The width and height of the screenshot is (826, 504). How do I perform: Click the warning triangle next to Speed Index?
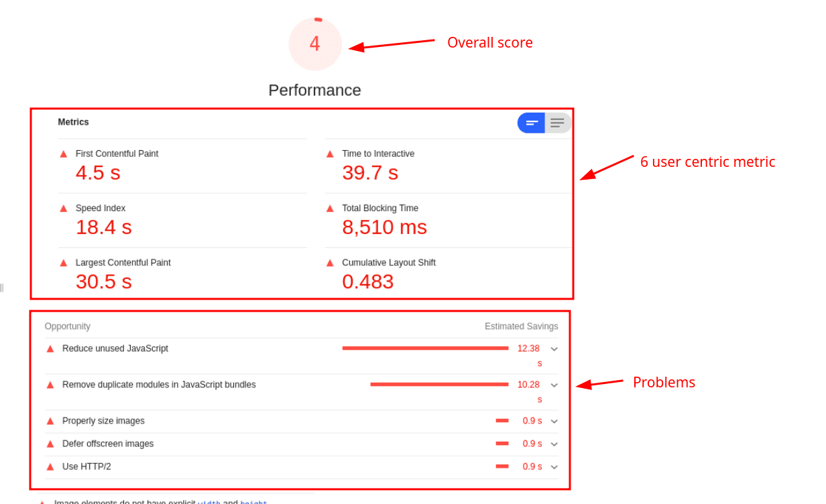point(64,208)
